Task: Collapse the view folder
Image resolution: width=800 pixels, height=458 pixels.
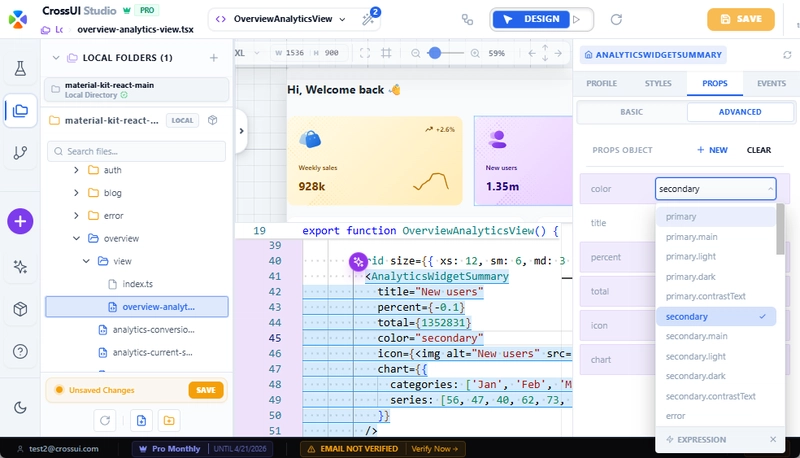Action: (x=86, y=261)
